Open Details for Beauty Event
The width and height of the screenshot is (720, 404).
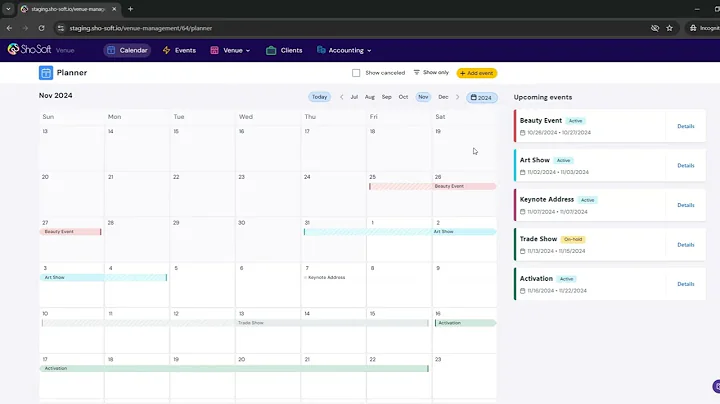[x=686, y=126]
